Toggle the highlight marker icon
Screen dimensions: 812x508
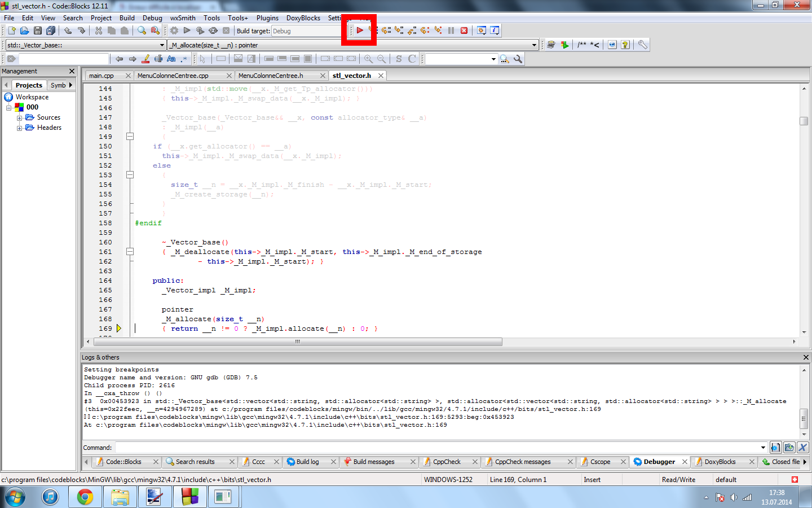pyautogui.click(x=145, y=59)
